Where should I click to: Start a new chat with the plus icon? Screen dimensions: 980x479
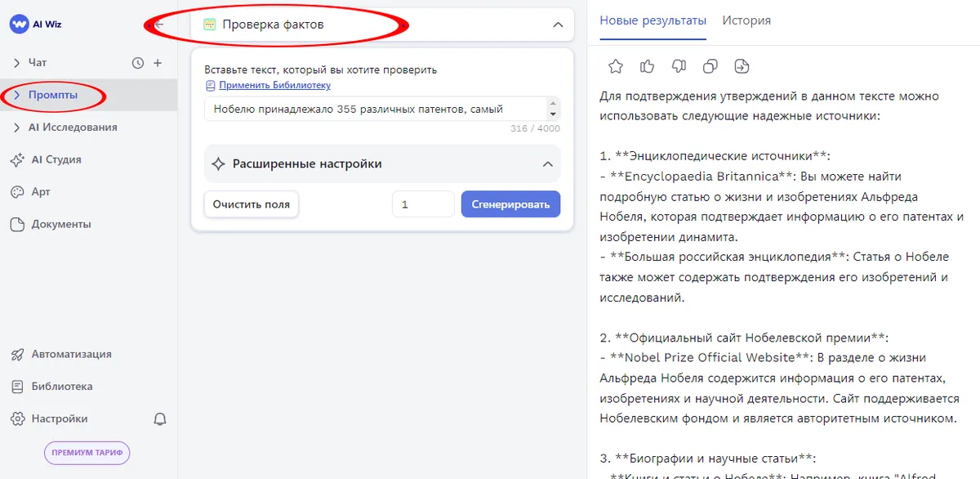pyautogui.click(x=158, y=62)
